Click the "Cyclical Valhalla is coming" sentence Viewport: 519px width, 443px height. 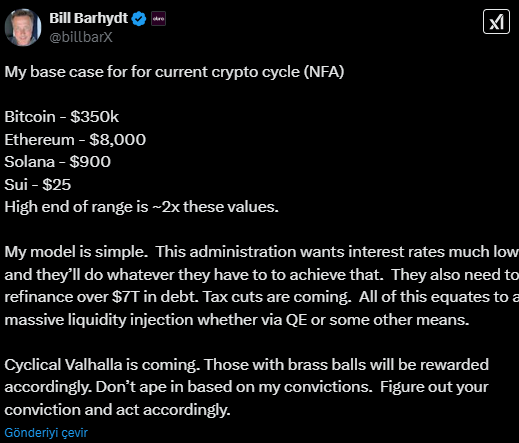point(102,364)
